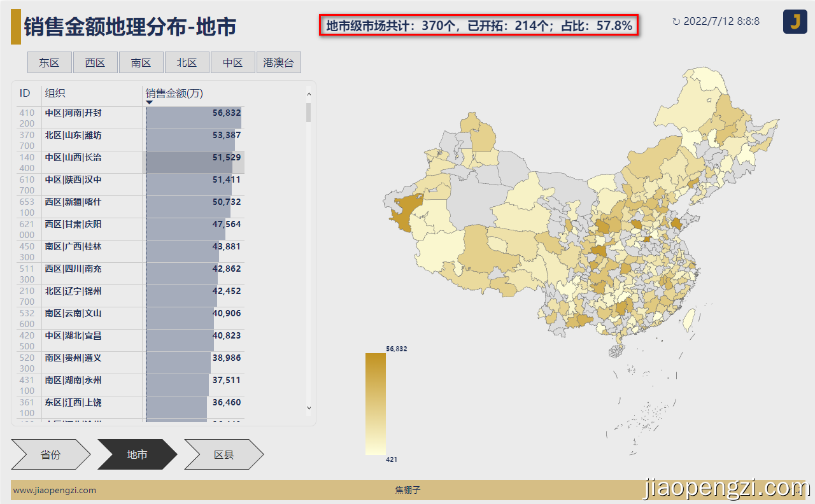
Task: Select row 东区|江西|上饶
Action: (131, 407)
